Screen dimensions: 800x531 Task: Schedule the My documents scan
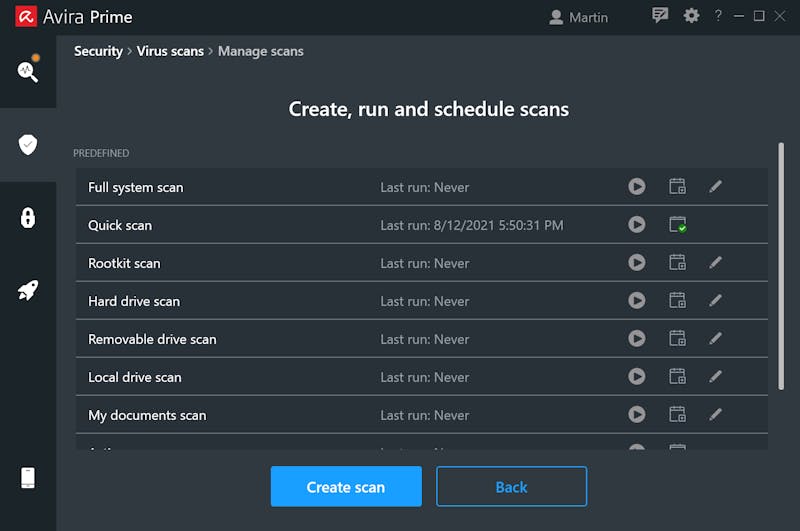click(x=677, y=414)
